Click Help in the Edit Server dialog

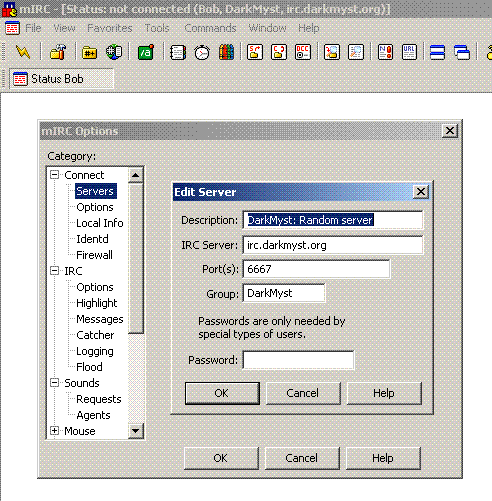coord(384,393)
